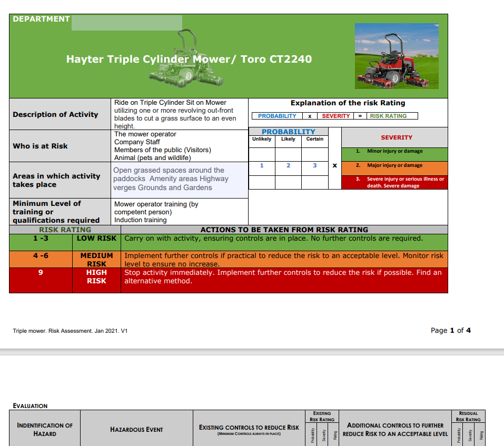
Task: Click the probability value 2 cell
Action: pyautogui.click(x=288, y=165)
